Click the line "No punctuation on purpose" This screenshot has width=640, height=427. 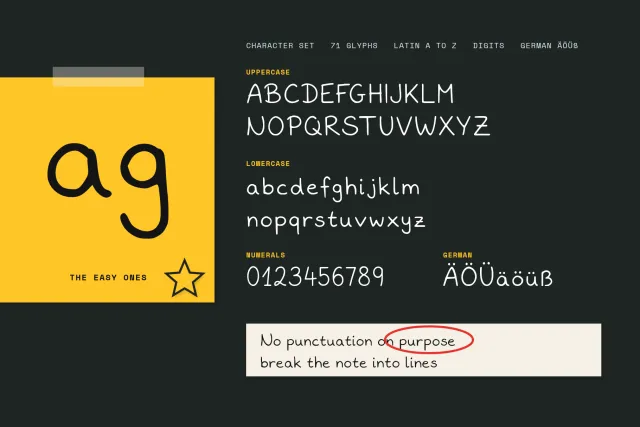pyautogui.click(x=358, y=341)
